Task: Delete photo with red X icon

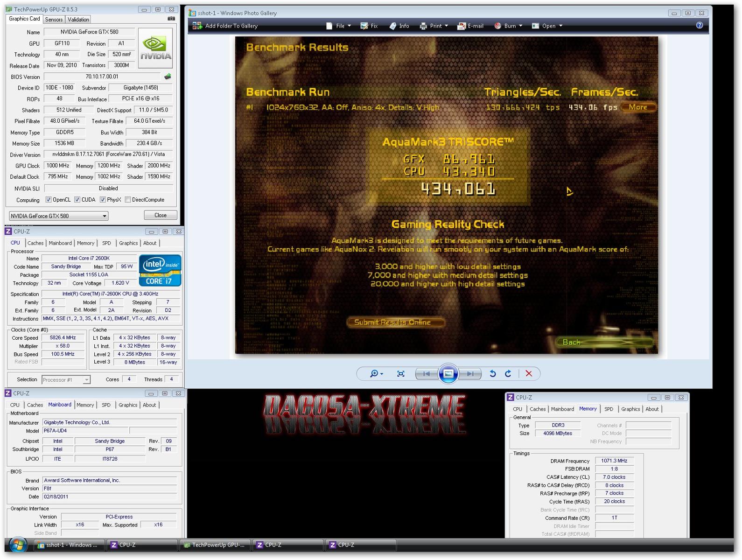Action: (529, 374)
